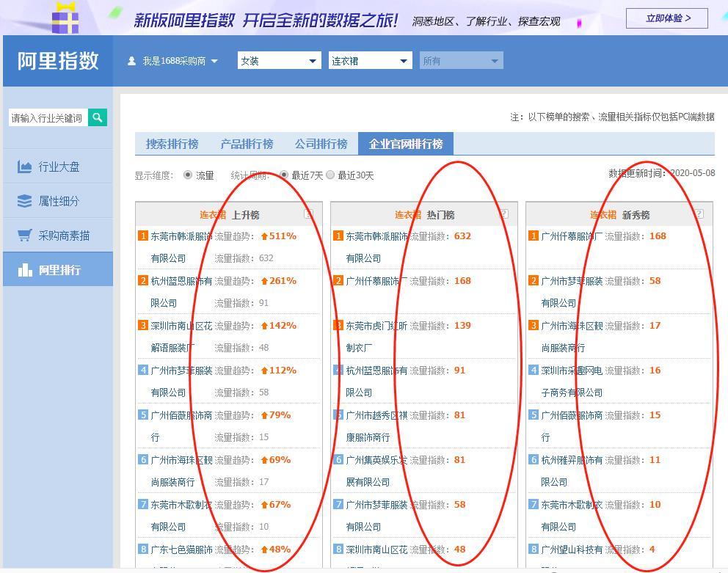Click the green search magnifier button
The image size is (728, 573).
pyautogui.click(x=98, y=117)
